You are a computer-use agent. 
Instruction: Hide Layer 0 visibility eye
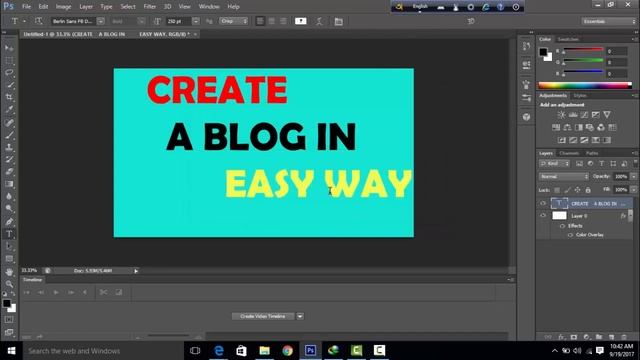[x=543, y=216]
